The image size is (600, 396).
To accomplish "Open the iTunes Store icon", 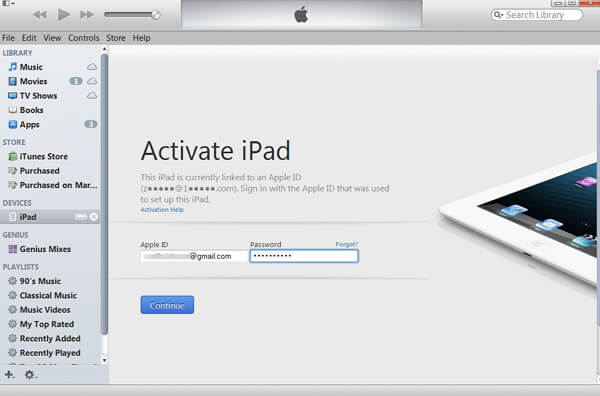I will [13, 156].
